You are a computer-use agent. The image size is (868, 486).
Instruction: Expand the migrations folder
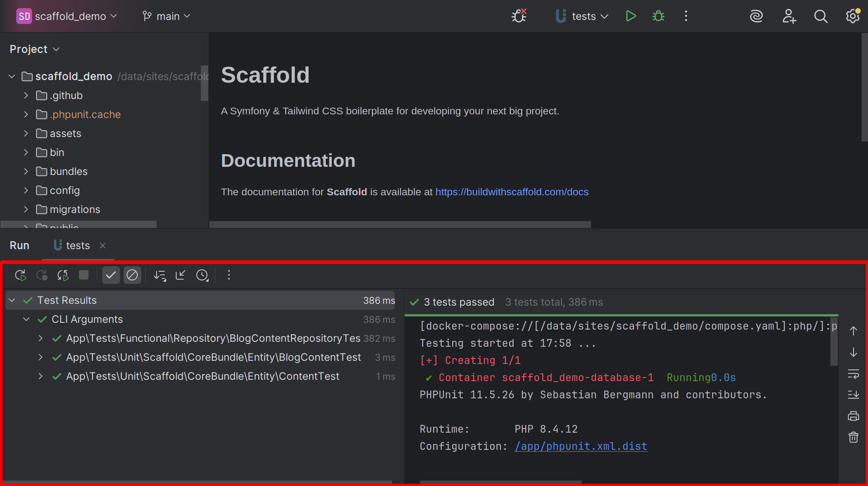point(26,209)
